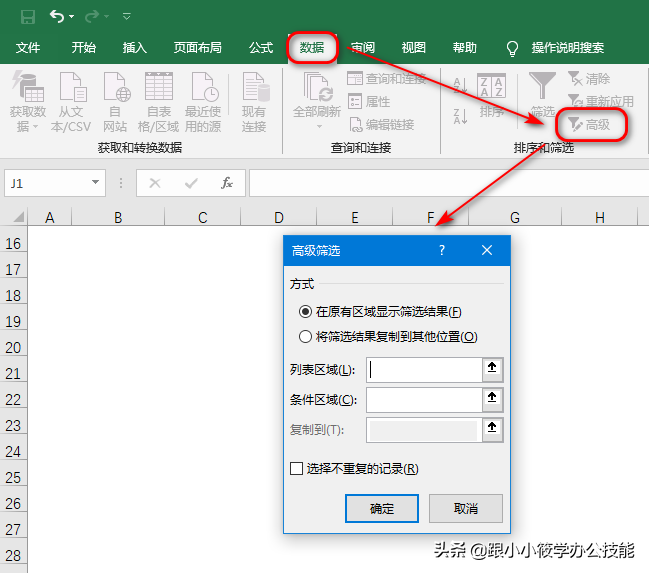
Task: Open the Undo history dropdown arrow
Action: coord(72,17)
